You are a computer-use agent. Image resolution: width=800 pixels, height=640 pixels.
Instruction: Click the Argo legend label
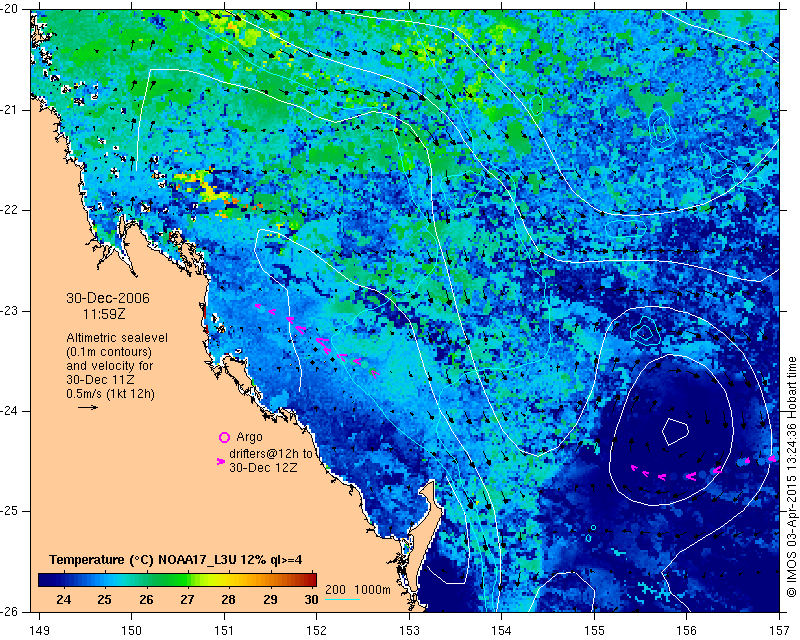pos(249,437)
